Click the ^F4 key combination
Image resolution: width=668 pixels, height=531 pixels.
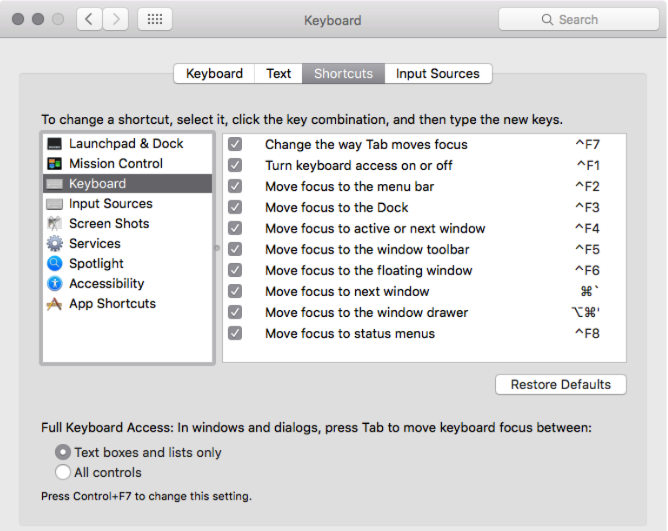587,228
